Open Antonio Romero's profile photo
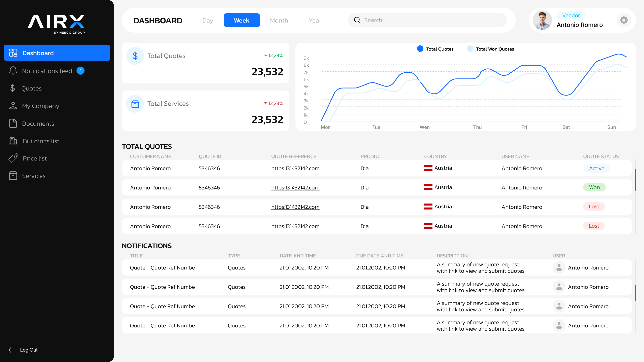The height and width of the screenshot is (362, 644). pyautogui.click(x=542, y=20)
